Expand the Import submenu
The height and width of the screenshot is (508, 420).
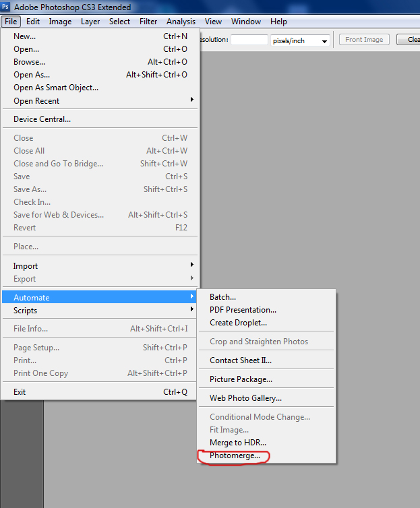pos(100,266)
